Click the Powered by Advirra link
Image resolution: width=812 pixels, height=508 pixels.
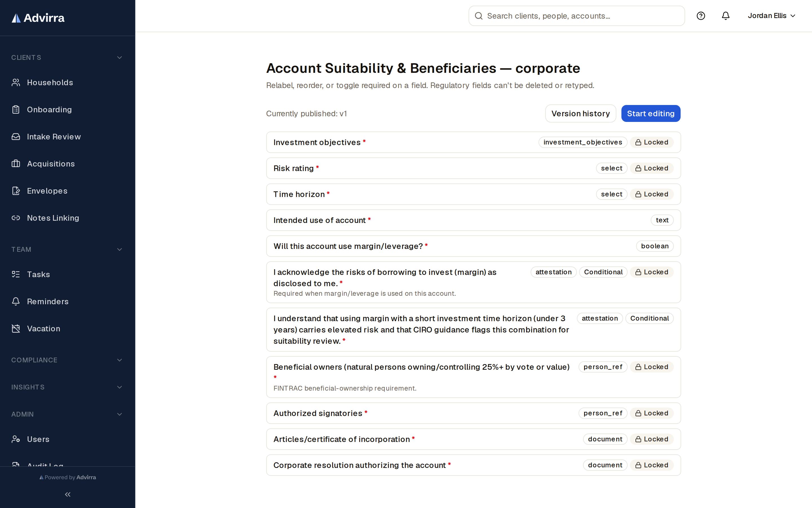tap(68, 477)
